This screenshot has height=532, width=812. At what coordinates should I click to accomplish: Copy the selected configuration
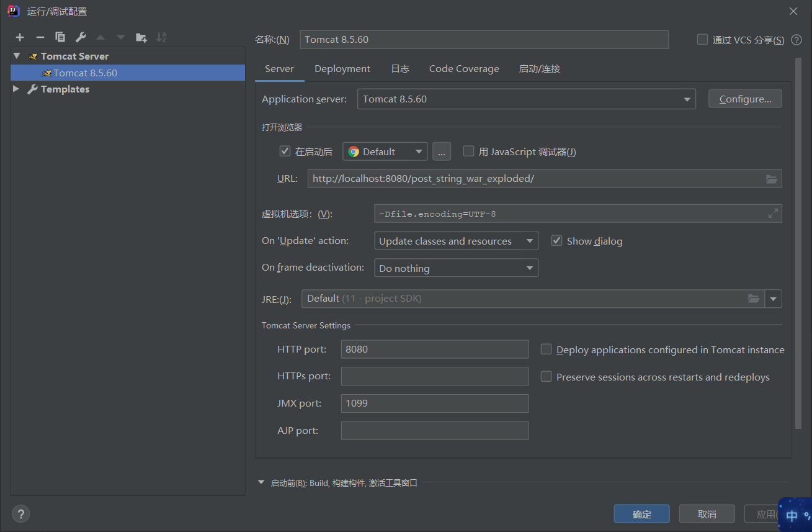60,37
